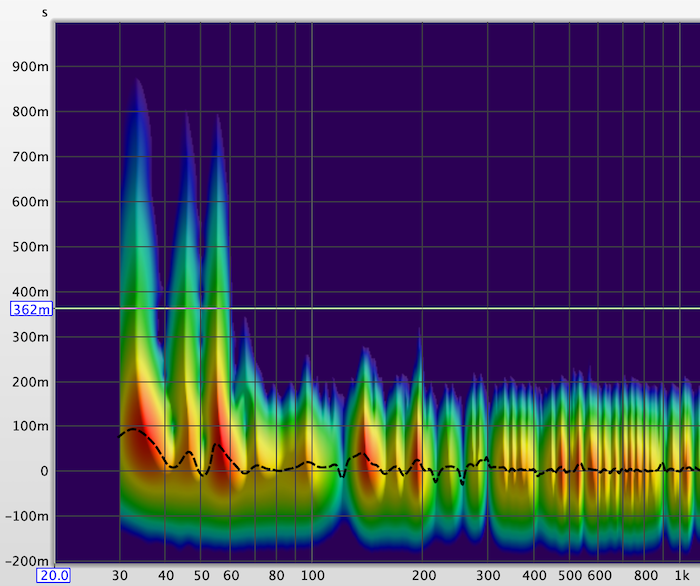This screenshot has width=700, height=586.
Task: Click the -200m time axis label
Action: [27, 561]
